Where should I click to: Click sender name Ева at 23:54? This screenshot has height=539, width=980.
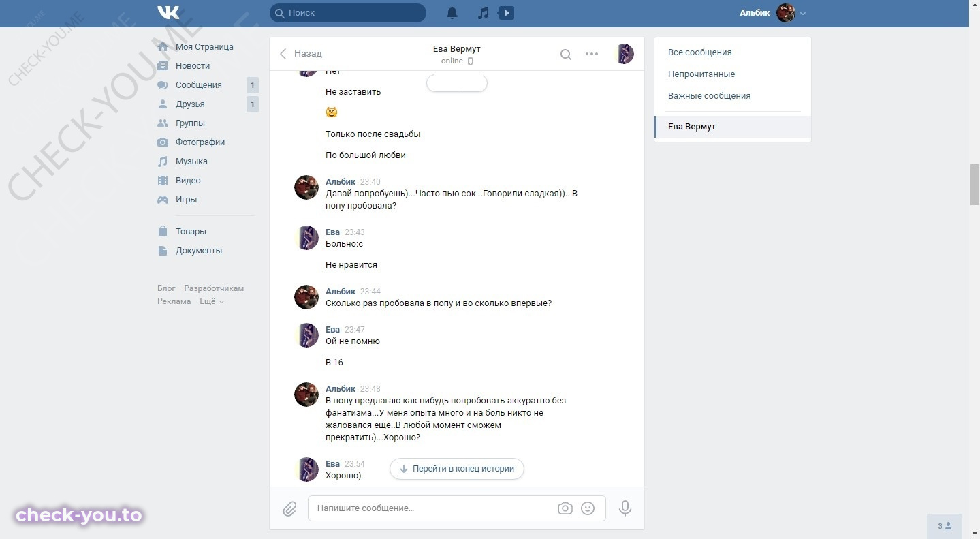coord(332,464)
